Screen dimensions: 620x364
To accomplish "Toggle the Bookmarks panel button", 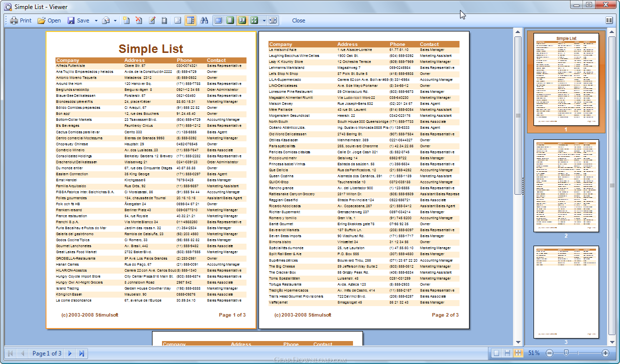I will click(x=177, y=20).
